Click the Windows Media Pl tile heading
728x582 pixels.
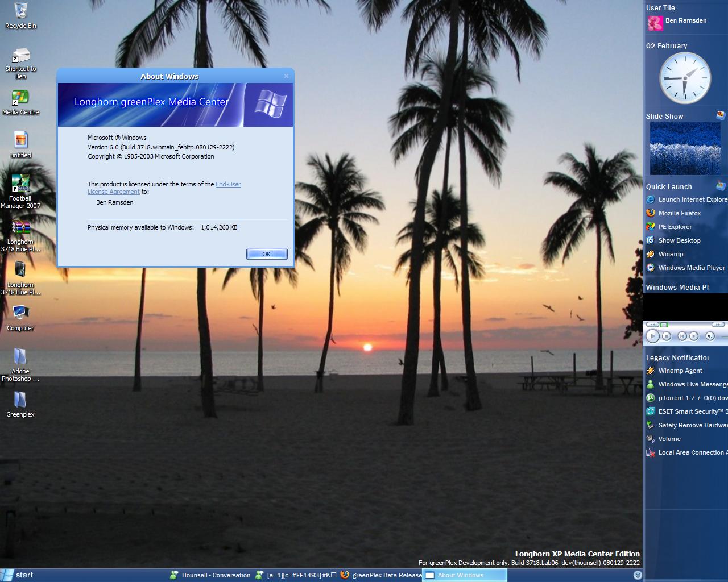tap(677, 287)
